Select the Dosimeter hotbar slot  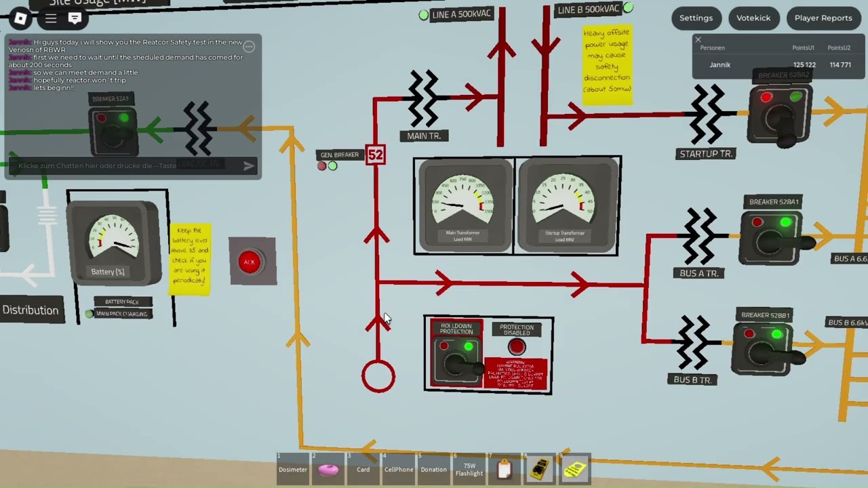(293, 469)
